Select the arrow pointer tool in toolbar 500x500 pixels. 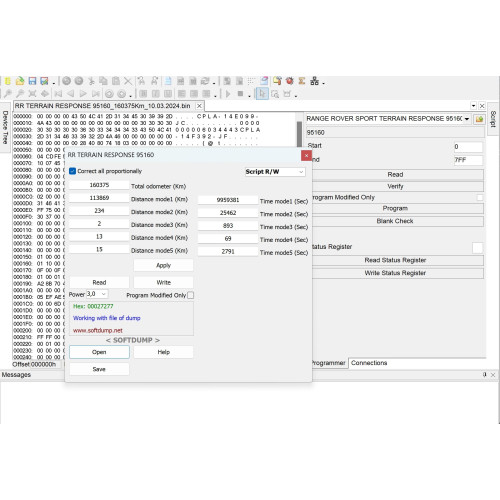[x=262, y=94]
